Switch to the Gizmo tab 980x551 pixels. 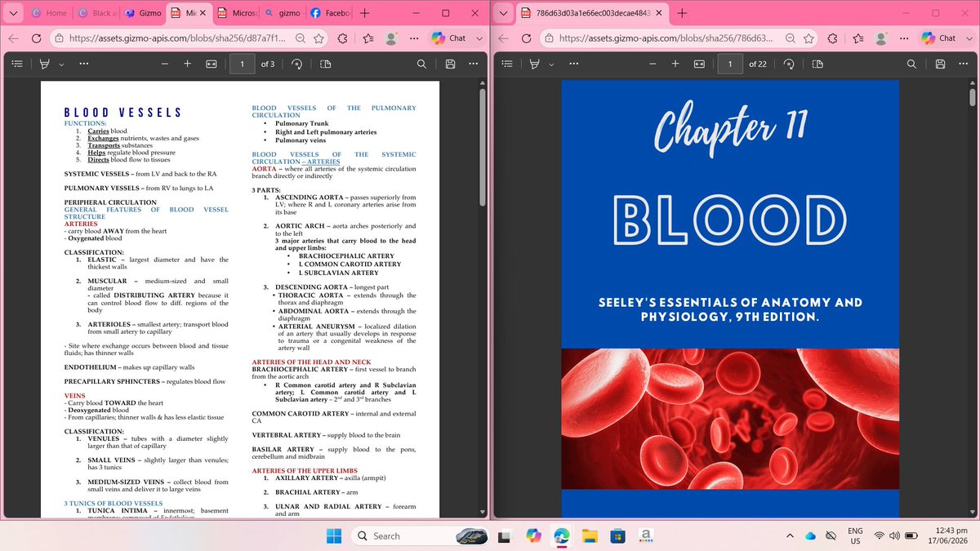click(145, 13)
